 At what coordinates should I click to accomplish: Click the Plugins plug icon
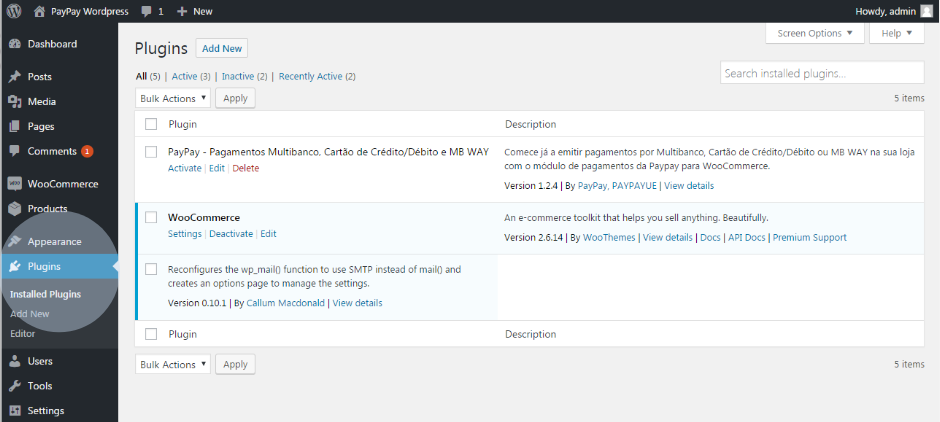[15, 266]
